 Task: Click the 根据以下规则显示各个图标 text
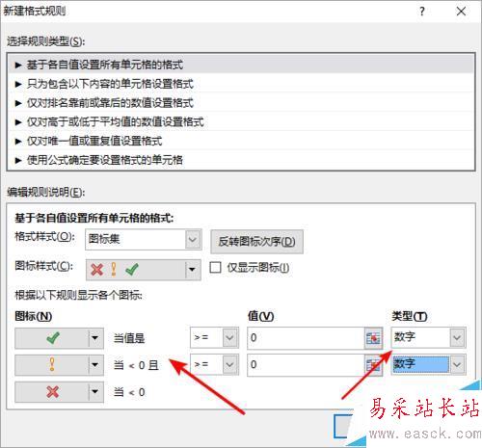[x=79, y=295]
